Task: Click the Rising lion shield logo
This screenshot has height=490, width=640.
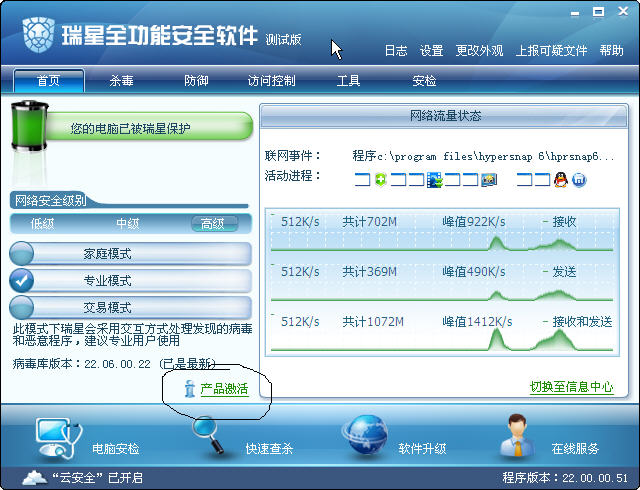Action: (39, 35)
